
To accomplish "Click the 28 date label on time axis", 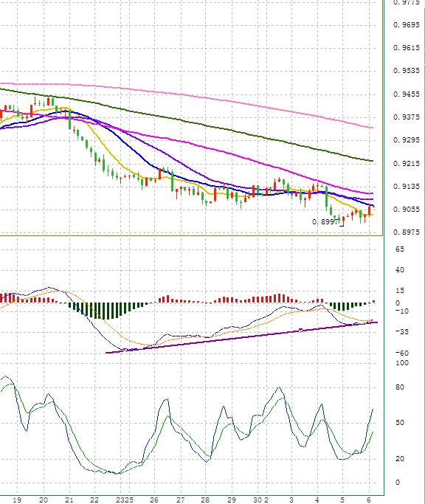I will [x=205, y=500].
